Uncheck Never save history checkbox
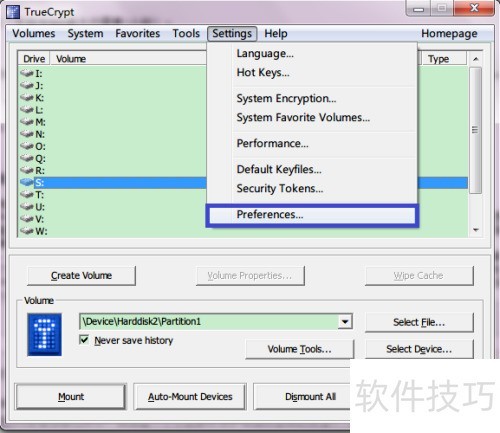Screen dimensions: 500x433 84,340
